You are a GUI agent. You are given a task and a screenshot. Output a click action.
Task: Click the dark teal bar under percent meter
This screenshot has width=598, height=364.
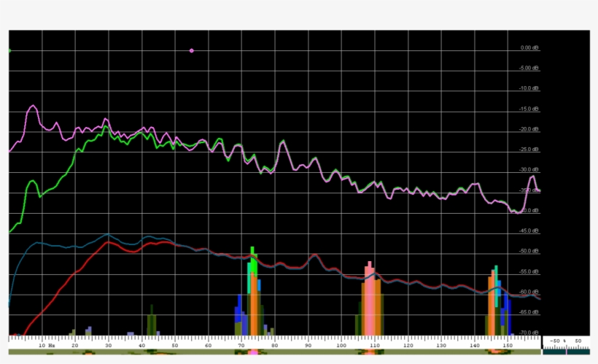[567, 352]
